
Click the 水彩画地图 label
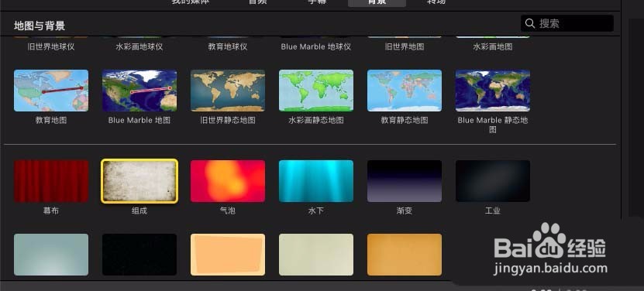click(492, 46)
